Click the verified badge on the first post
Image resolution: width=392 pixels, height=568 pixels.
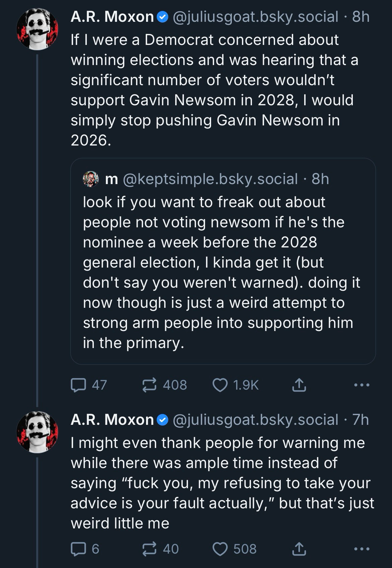tap(163, 17)
